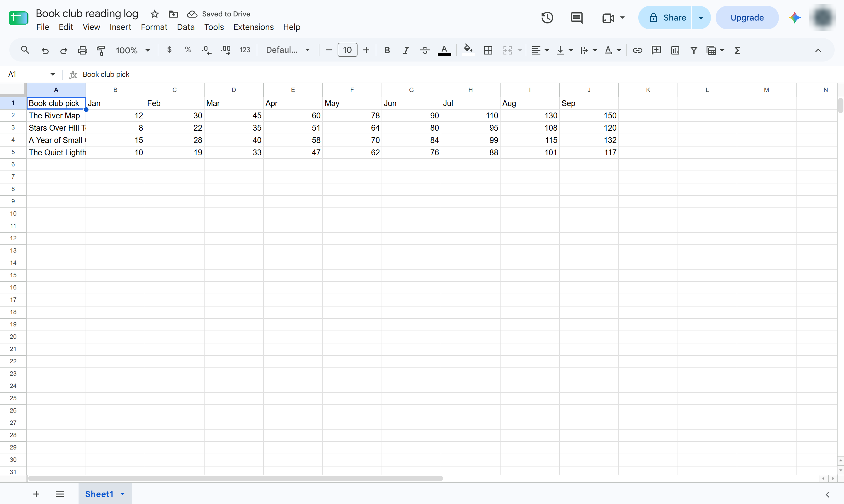The image size is (844, 504).
Task: Open zoom level 100% dropdown
Action: point(133,50)
